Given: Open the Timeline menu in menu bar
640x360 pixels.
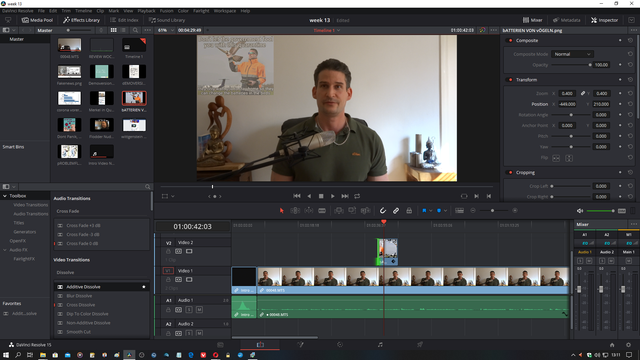Looking at the screenshot, I should pyautogui.click(x=83, y=11).
